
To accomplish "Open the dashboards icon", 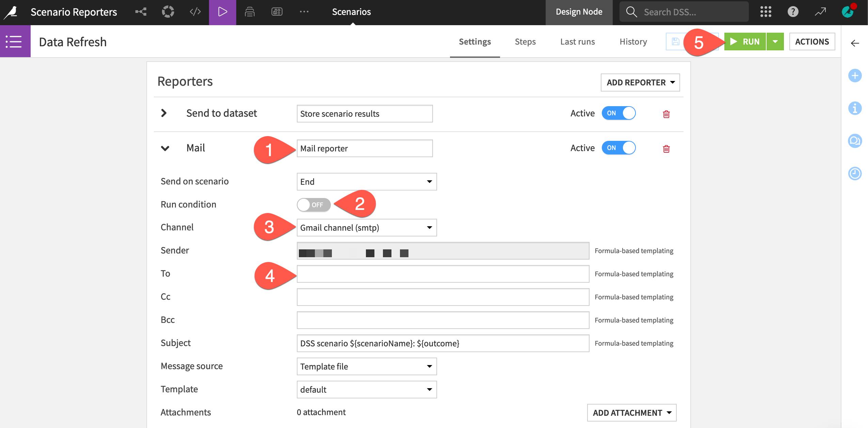I will click(276, 12).
